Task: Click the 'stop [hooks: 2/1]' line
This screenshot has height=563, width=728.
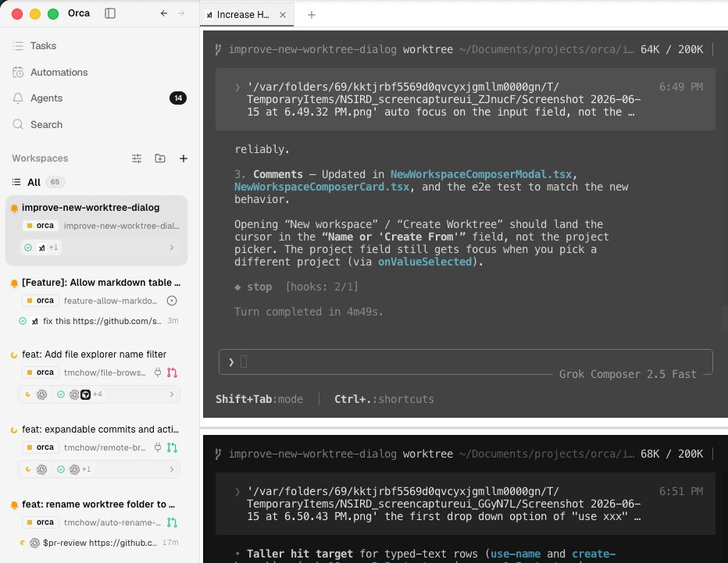Action: (x=297, y=287)
